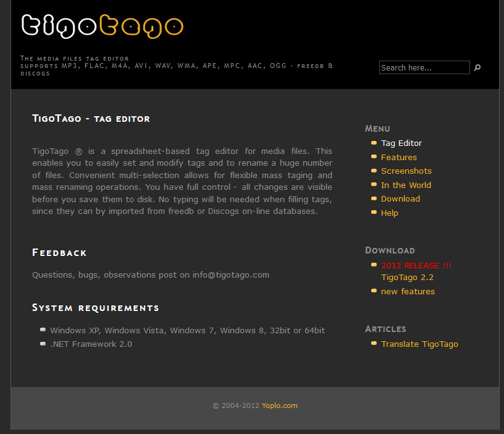
Task: Download TigoTago 2.2 via its link
Action: 407,278
